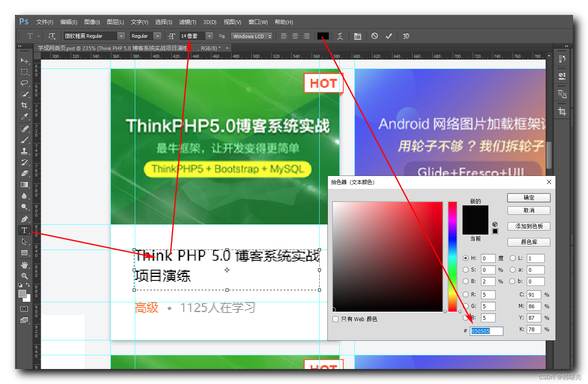Select the Healing Brush tool
The height and width of the screenshot is (384, 588).
(24, 128)
